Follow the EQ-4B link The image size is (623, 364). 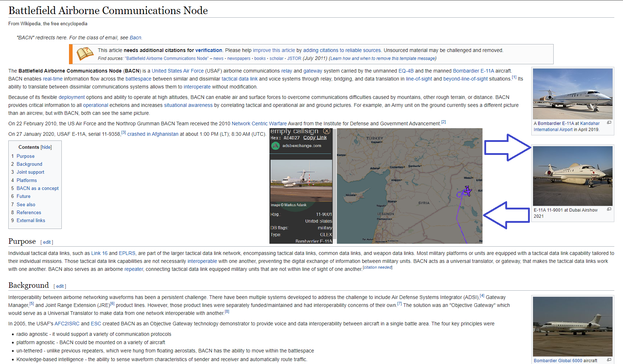[x=406, y=71]
